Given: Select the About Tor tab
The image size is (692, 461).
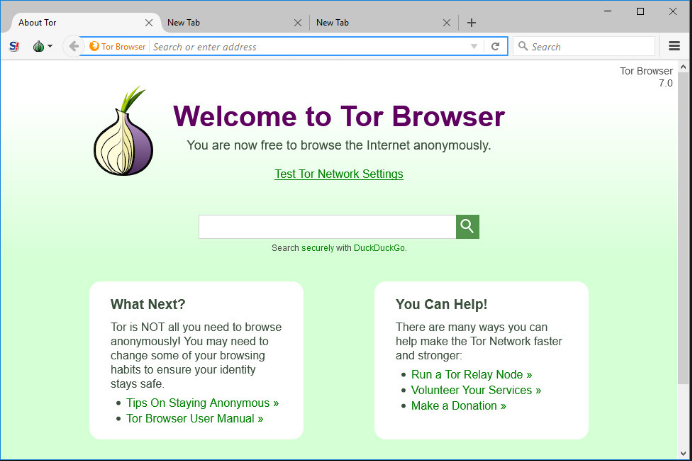Looking at the screenshot, I should point(79,22).
